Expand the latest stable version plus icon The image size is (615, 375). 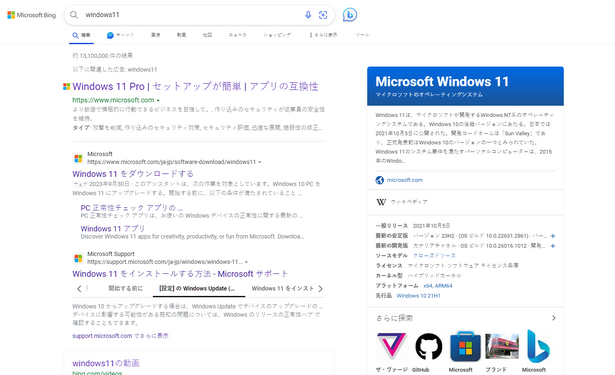pyautogui.click(x=553, y=236)
